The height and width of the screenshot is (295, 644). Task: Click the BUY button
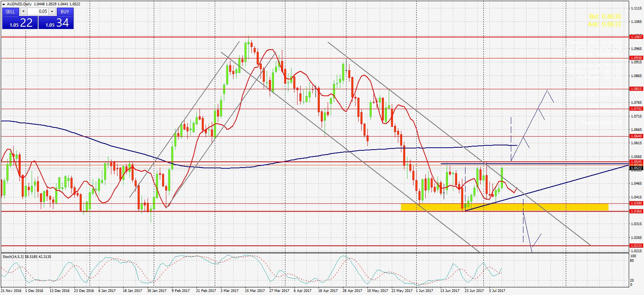(x=65, y=12)
